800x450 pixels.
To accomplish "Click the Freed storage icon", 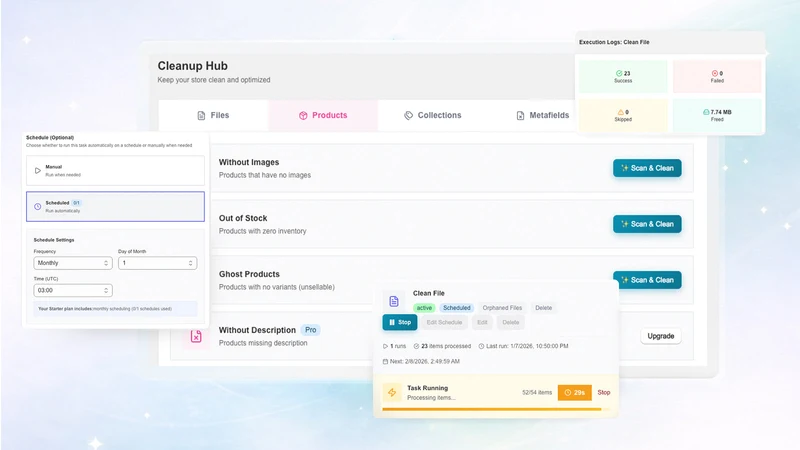I will tap(706, 112).
